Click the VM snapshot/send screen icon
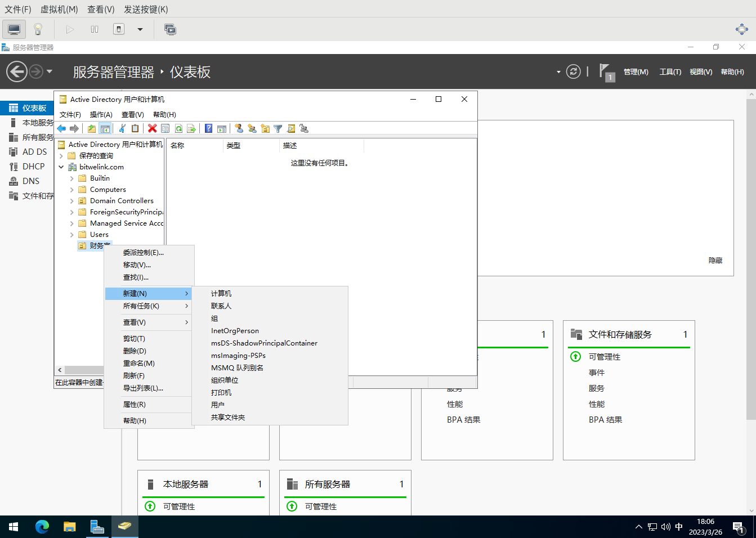The height and width of the screenshot is (538, 756). click(x=170, y=29)
